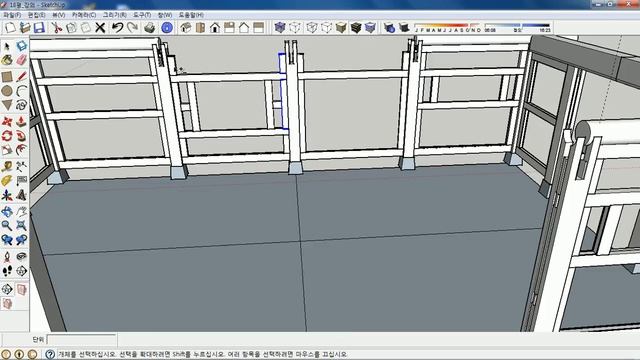Image resolution: width=640 pixels, height=360 pixels.
Task: Print the model using printer icon
Action: point(149,28)
